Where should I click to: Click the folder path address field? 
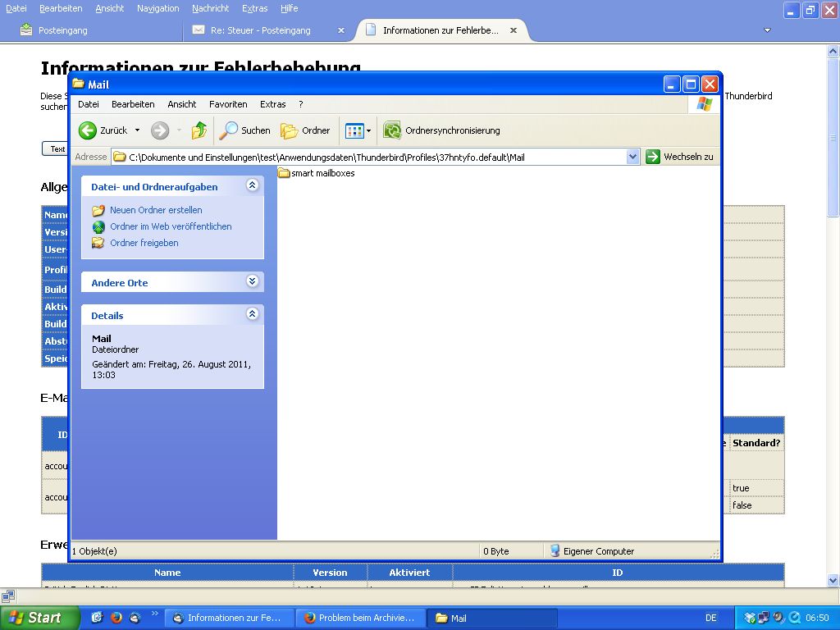[x=369, y=157]
